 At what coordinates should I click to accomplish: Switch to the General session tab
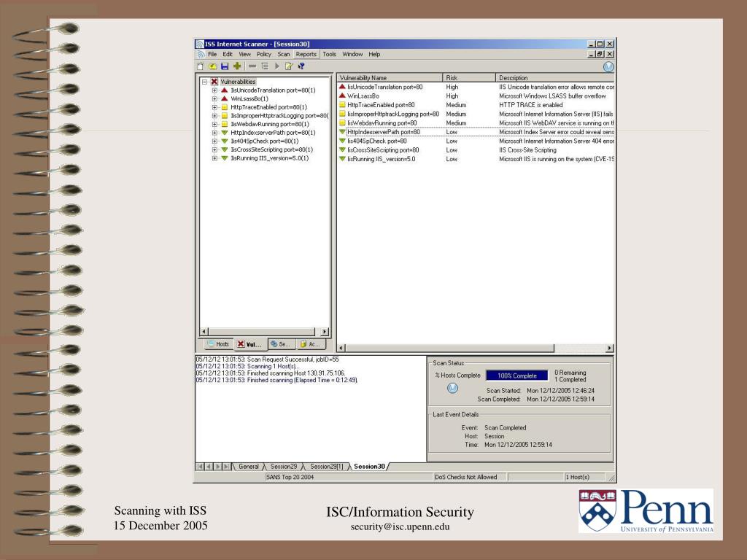[x=249, y=467]
